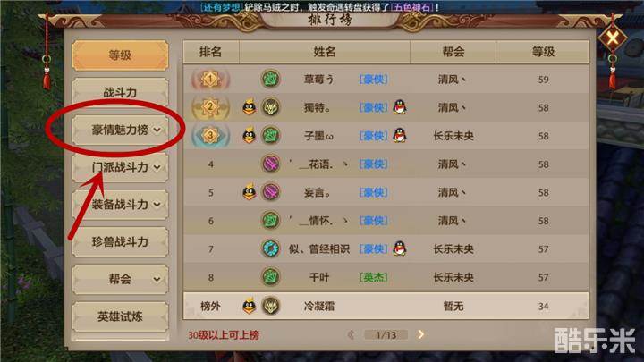The width and height of the screenshot is (644, 362).
Task: Click blue sect icon beside 似、曾经相识
Action: coord(270,248)
